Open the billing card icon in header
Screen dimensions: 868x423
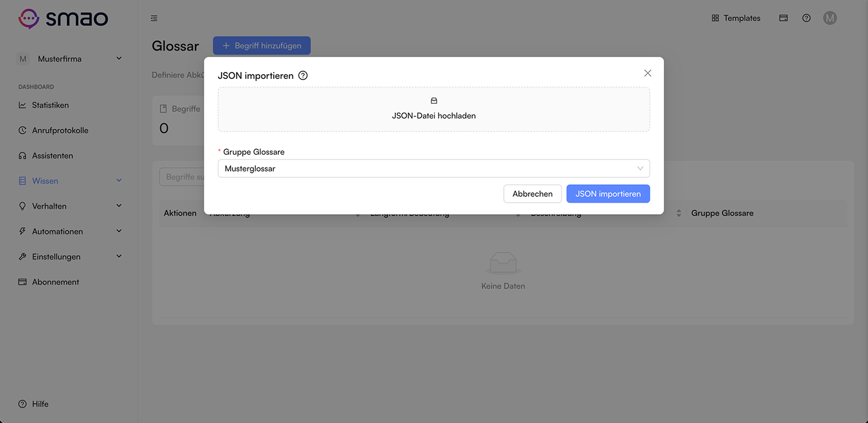(783, 18)
